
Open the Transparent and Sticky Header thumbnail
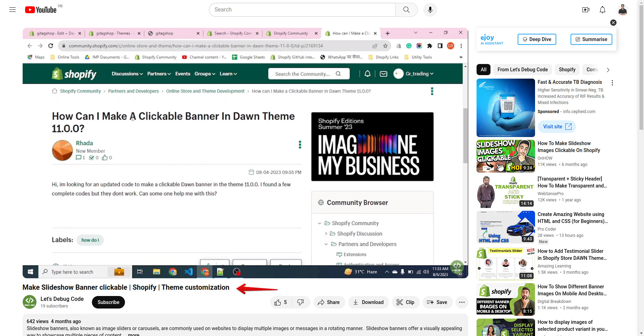(505, 192)
